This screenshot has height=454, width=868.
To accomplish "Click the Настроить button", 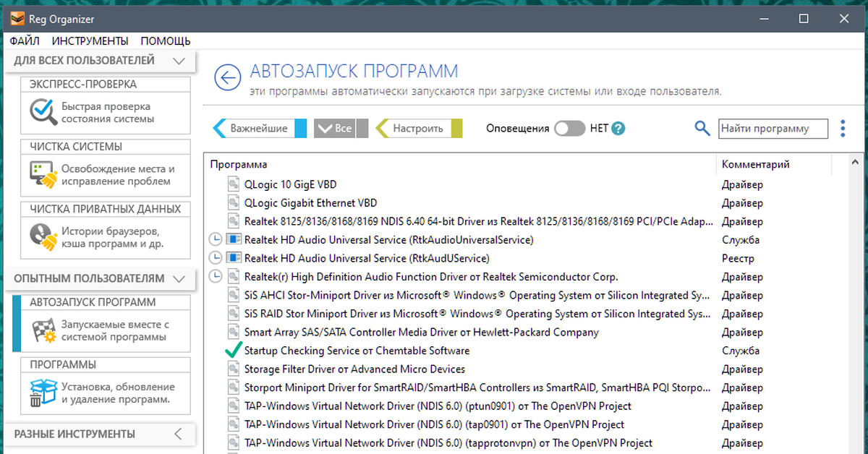I will 418,129.
